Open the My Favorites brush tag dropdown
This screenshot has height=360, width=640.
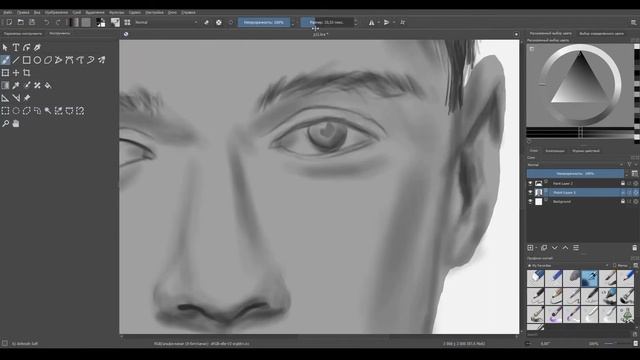[x=568, y=266]
